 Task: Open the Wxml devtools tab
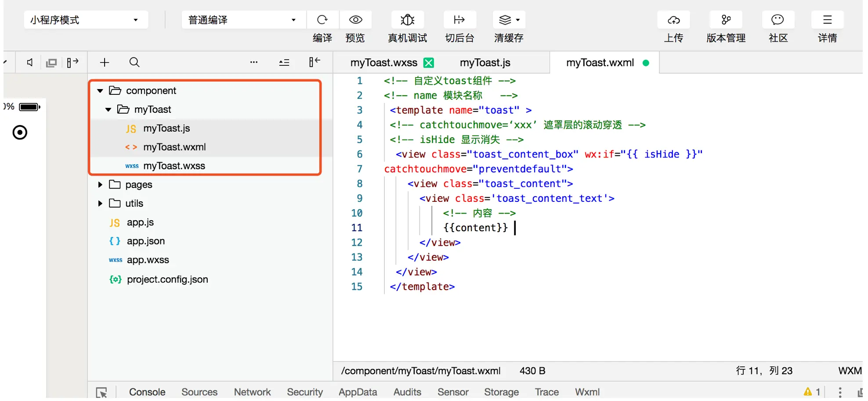click(587, 392)
